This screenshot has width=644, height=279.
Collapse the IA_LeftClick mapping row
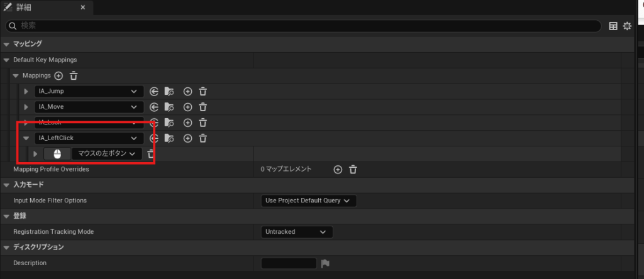[x=26, y=138]
